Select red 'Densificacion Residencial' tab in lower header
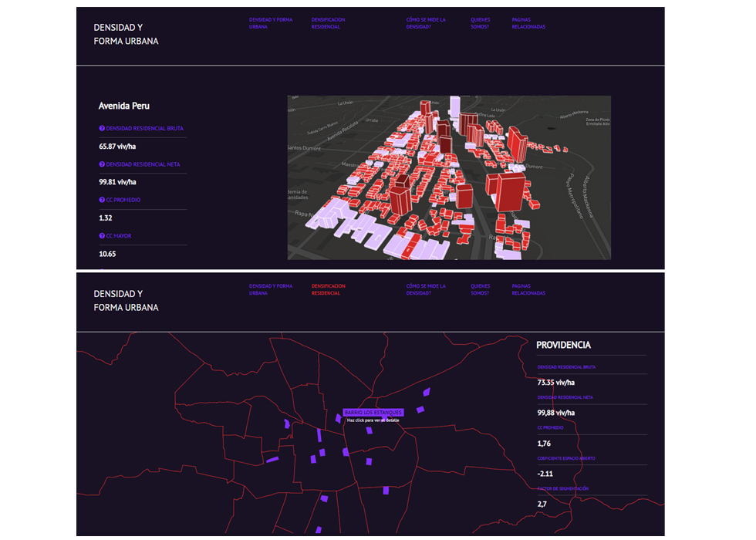The height and width of the screenshot is (540, 756). click(328, 289)
